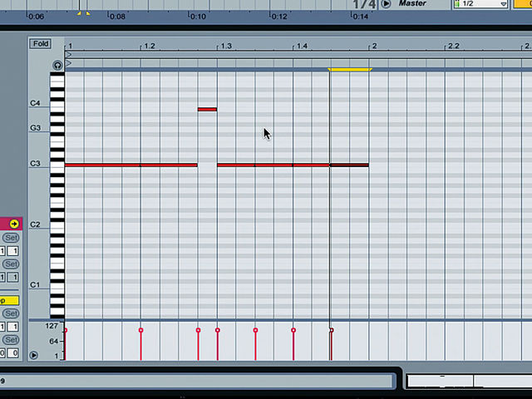The image size is (532, 399).
Task: Select the C3 note starting at beat 1.3
Action: pos(236,165)
